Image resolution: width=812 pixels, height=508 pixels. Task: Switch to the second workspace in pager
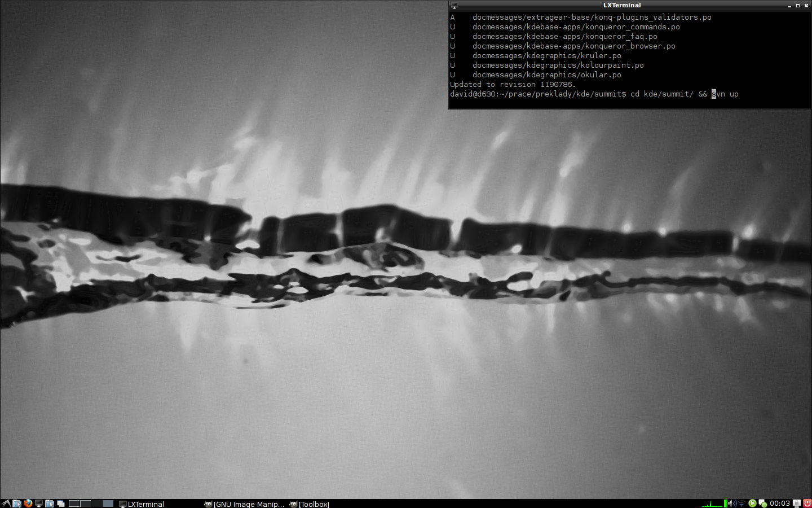click(x=85, y=503)
